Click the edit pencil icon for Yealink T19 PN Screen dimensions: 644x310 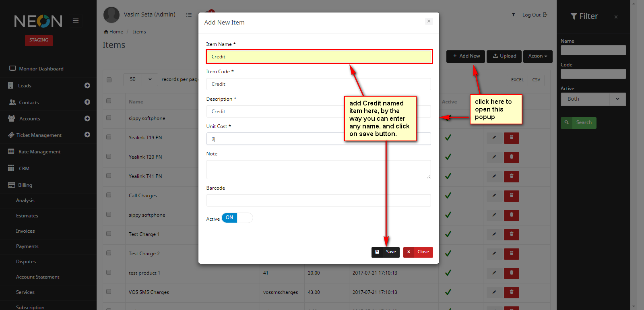point(494,138)
